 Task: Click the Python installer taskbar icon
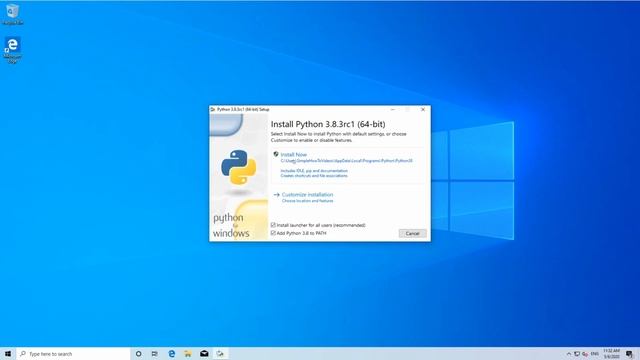click(x=220, y=353)
